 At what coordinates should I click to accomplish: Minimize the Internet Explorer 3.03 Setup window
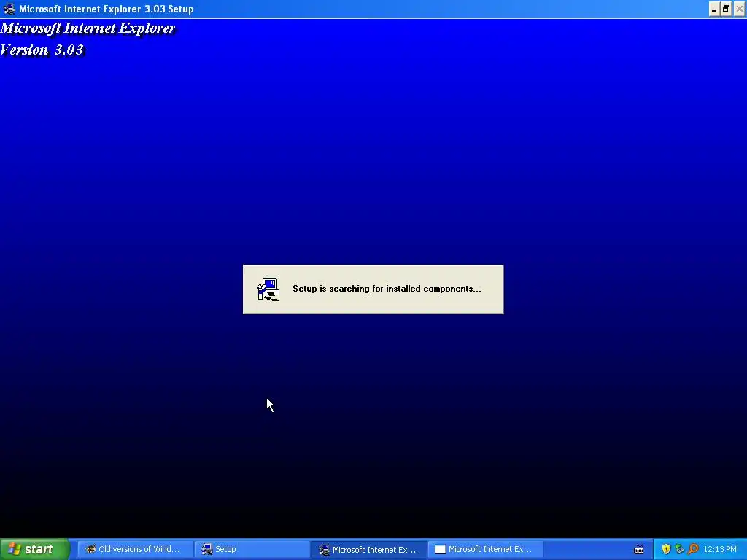tap(713, 9)
